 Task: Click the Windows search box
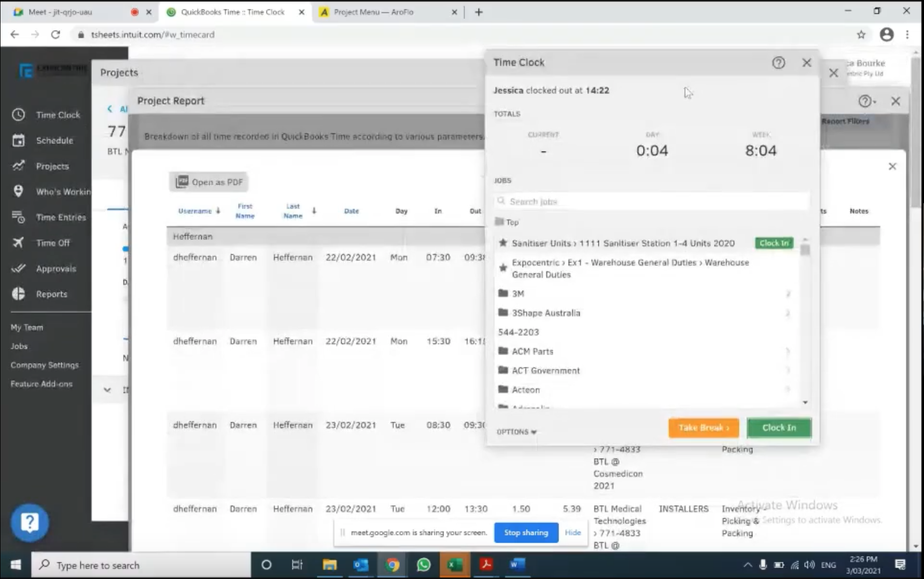(x=141, y=565)
